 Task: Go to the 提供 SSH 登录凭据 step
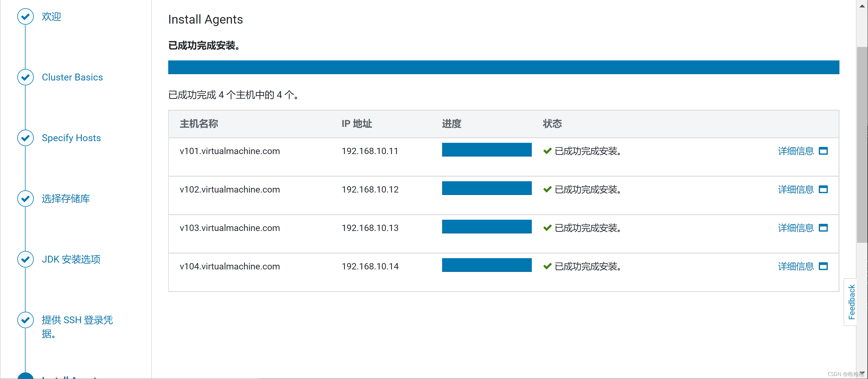77,327
